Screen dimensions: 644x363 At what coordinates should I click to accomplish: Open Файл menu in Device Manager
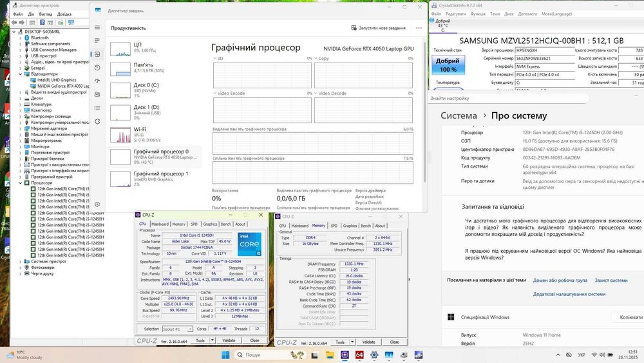[17, 14]
